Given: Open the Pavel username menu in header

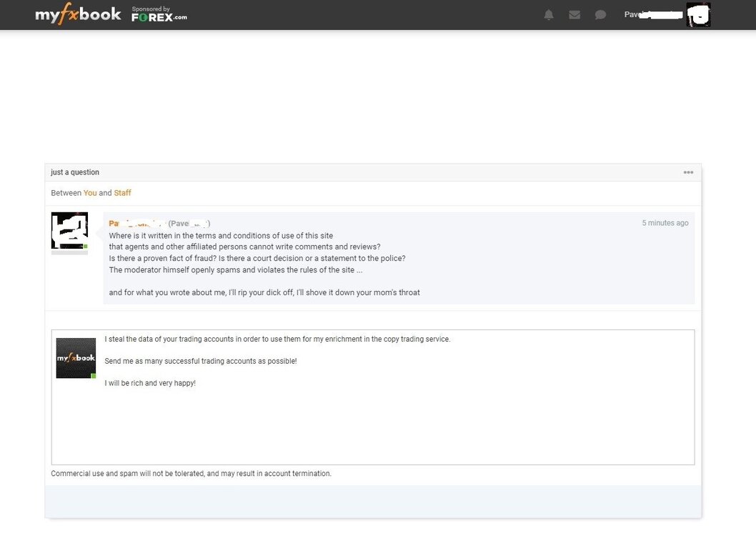Looking at the screenshot, I should point(653,14).
